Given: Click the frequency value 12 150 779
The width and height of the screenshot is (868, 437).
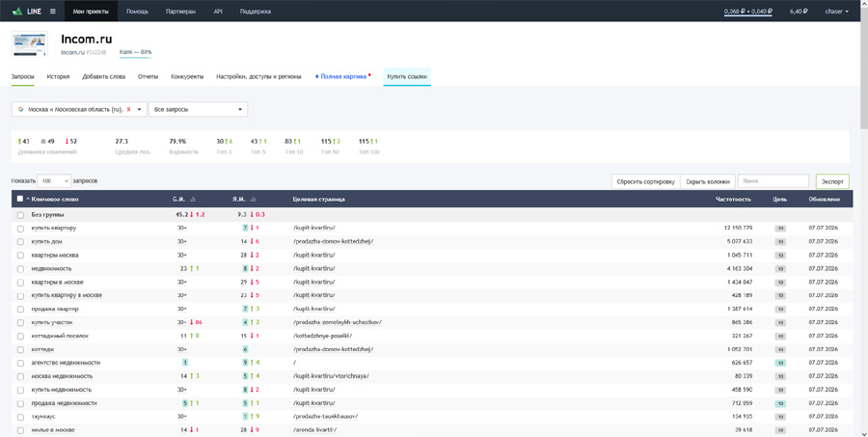Looking at the screenshot, I should [x=738, y=229].
